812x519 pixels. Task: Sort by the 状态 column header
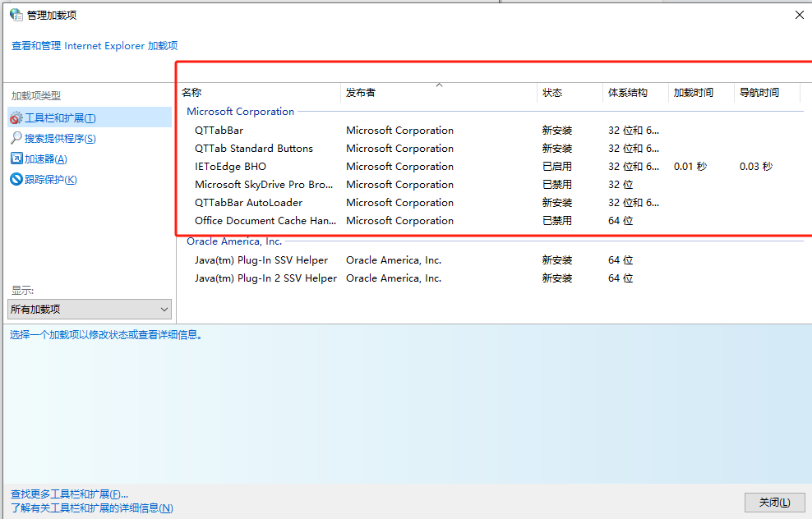570,93
